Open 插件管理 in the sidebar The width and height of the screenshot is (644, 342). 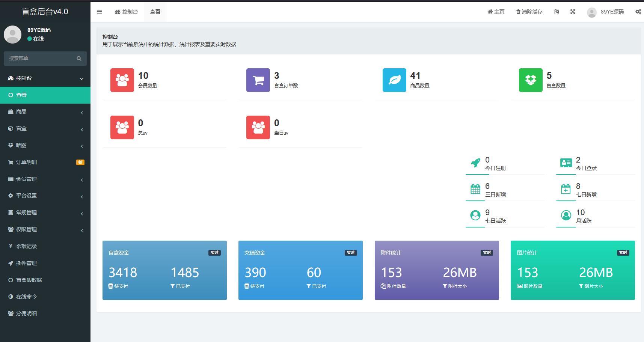pyautogui.click(x=45, y=263)
